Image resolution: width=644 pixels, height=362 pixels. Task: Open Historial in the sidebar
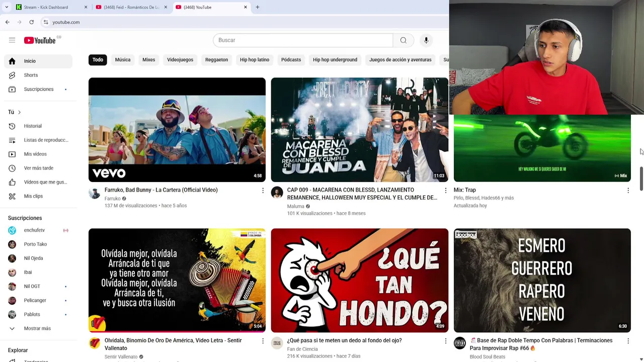tap(38, 126)
